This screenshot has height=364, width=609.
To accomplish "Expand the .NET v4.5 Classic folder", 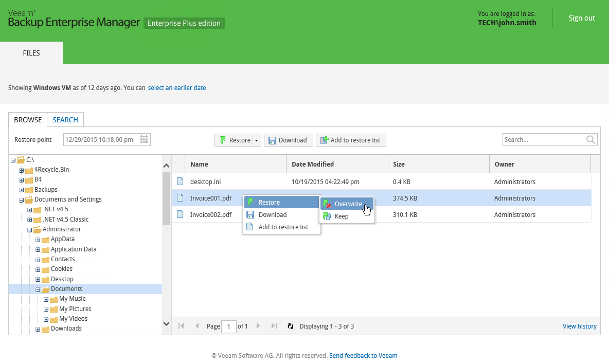I will click(29, 220).
